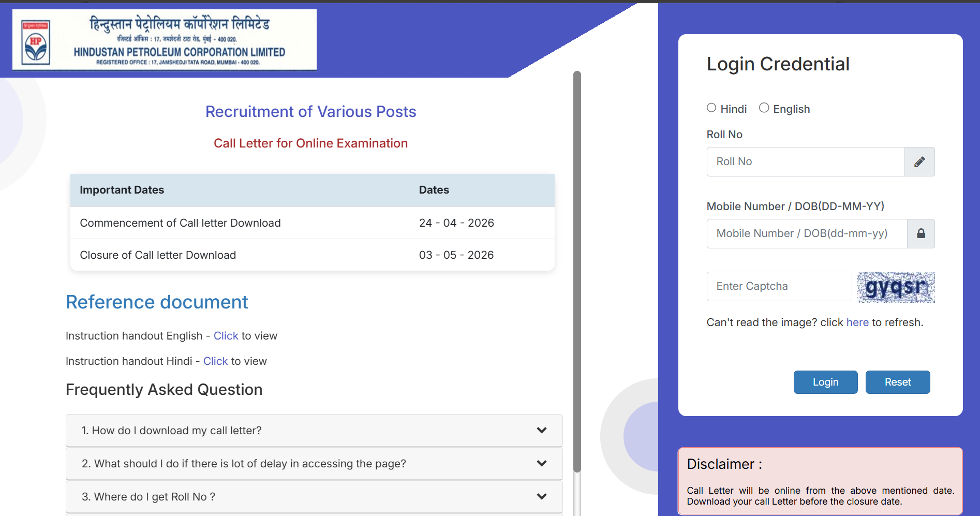Click the pencil icon beside Roll No field
Viewport: 980px width, 516px height.
tap(919, 161)
